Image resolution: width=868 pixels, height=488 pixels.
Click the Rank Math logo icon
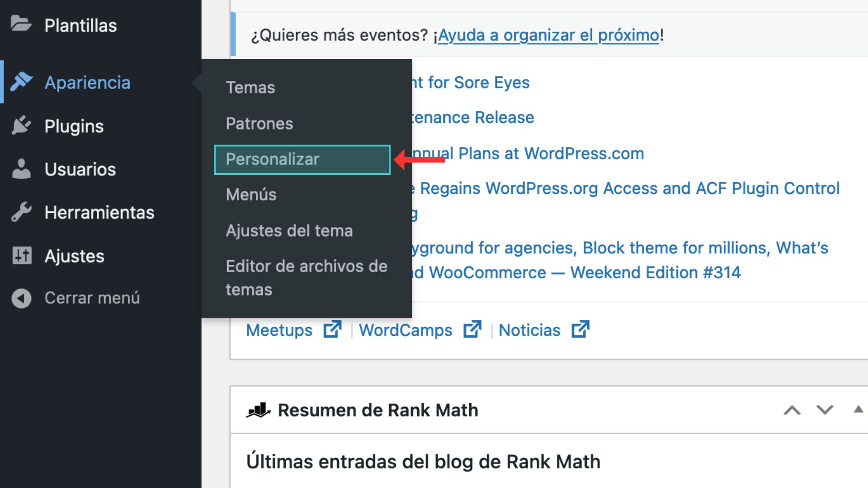point(259,410)
